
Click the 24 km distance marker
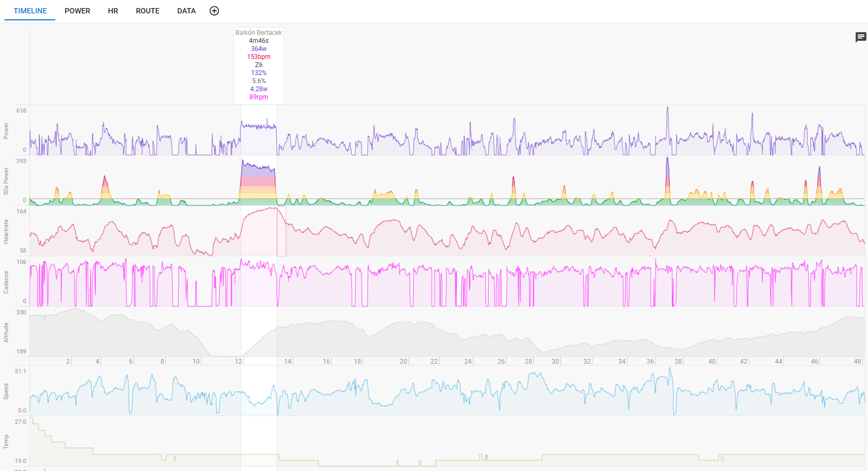pyautogui.click(x=468, y=362)
